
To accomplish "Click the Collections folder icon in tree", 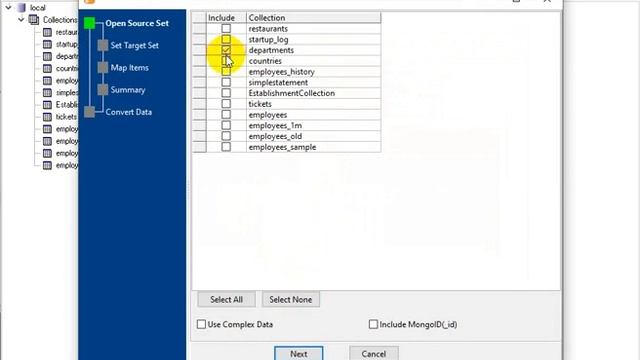I will [x=34, y=20].
